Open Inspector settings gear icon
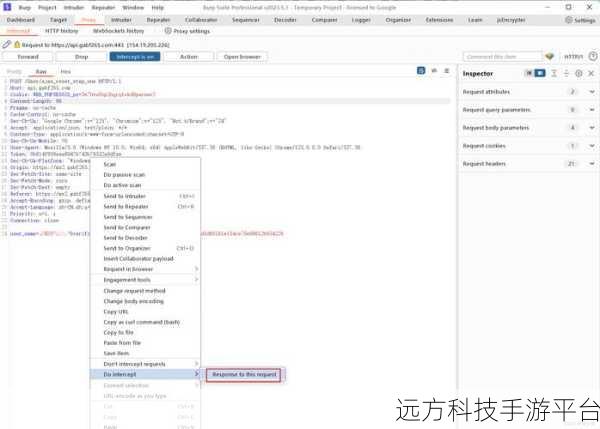Screen dimensions: 600x429 point(579,73)
